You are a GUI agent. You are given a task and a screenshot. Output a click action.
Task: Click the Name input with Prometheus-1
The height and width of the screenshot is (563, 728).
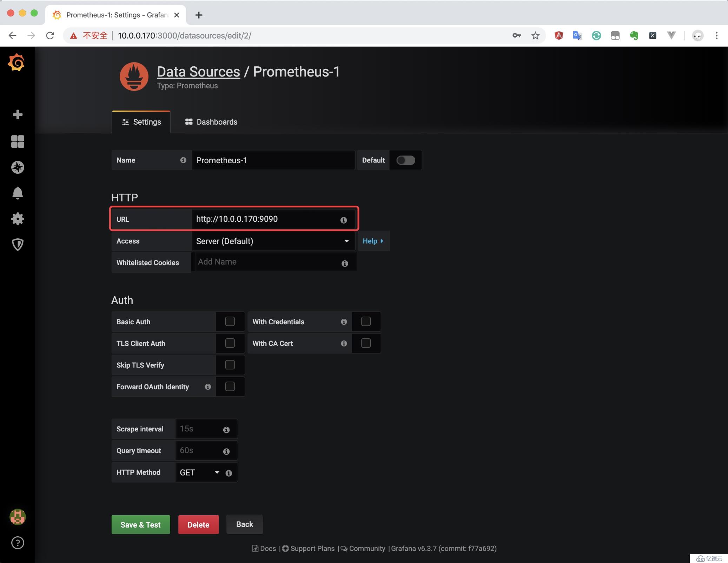(273, 160)
